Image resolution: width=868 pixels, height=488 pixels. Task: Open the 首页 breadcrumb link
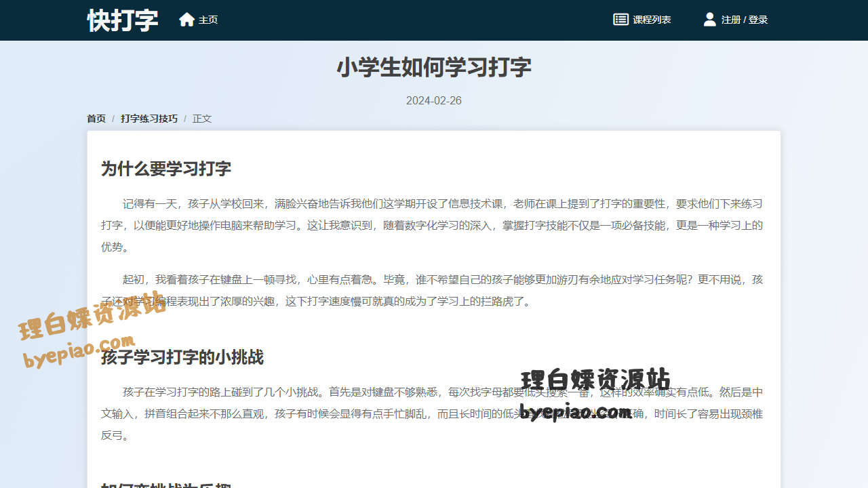pyautogui.click(x=96, y=118)
